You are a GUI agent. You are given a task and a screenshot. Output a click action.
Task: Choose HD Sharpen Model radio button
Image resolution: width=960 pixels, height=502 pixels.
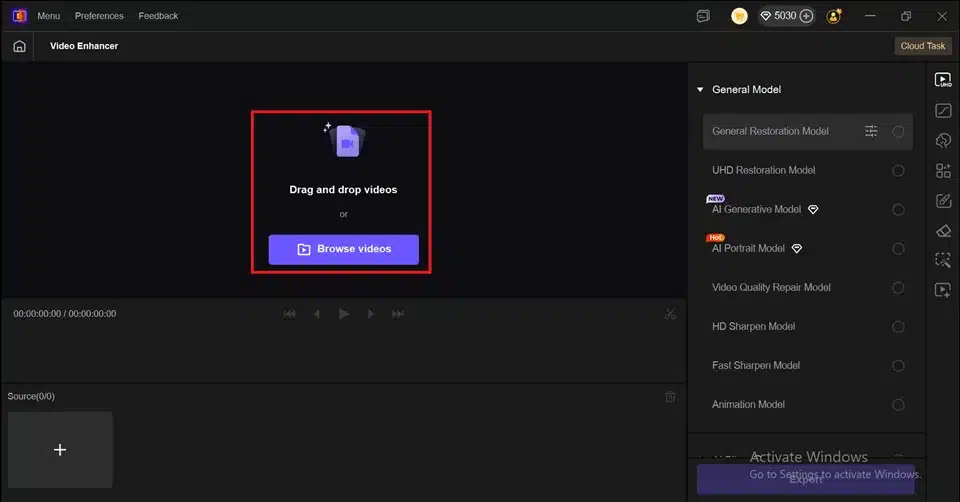tap(898, 327)
